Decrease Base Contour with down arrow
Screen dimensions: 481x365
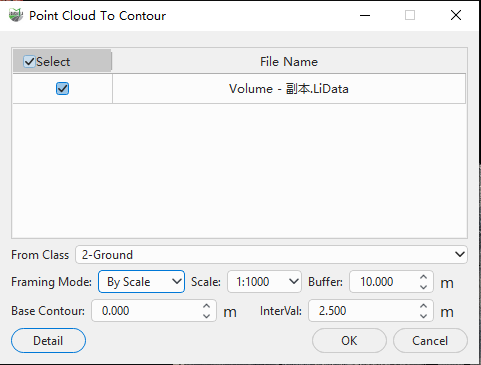pyautogui.click(x=207, y=316)
